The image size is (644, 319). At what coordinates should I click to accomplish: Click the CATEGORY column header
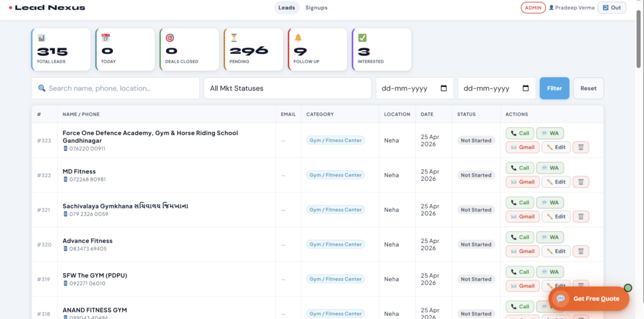pos(320,114)
